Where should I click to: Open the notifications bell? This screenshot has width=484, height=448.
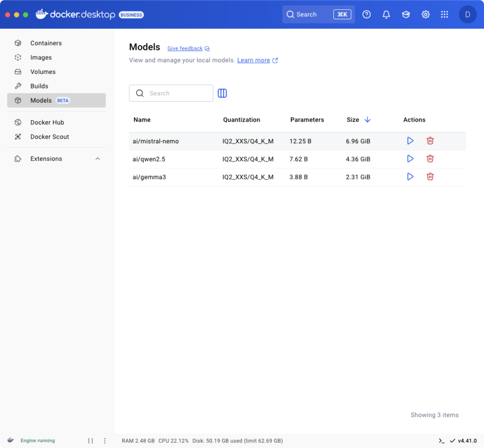tap(386, 14)
